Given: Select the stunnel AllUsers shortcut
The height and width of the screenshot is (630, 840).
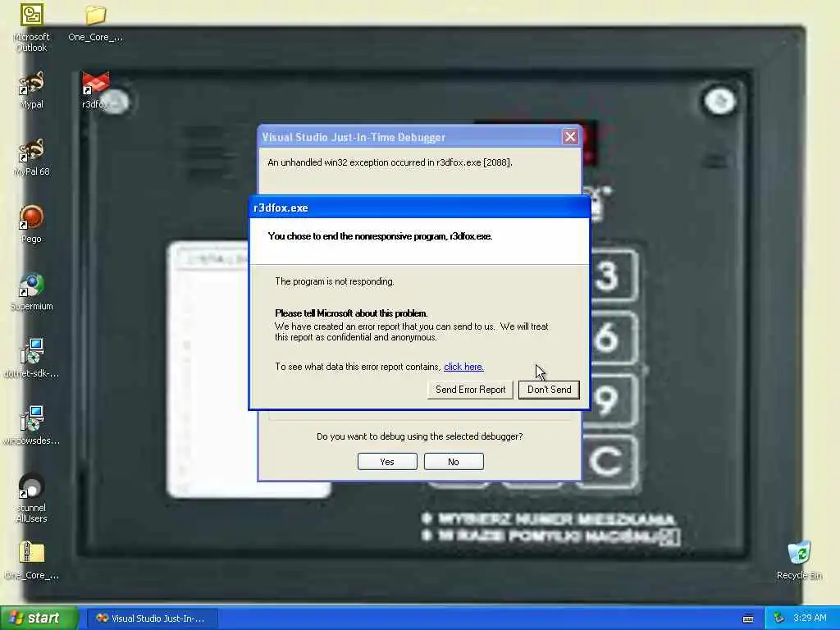Looking at the screenshot, I should [31, 499].
